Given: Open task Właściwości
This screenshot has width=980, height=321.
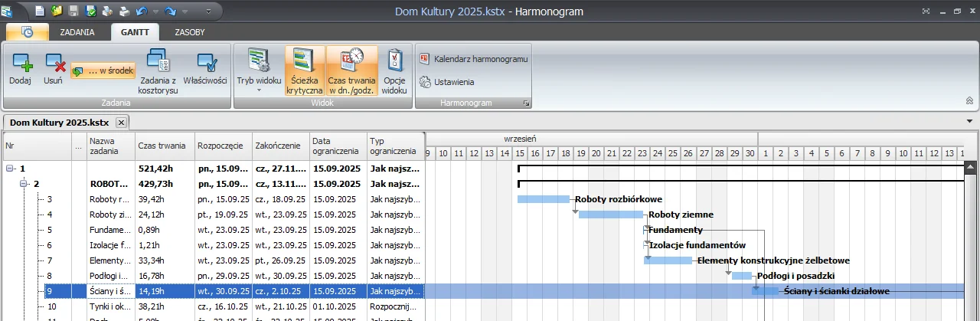Looking at the screenshot, I should 205,63.
